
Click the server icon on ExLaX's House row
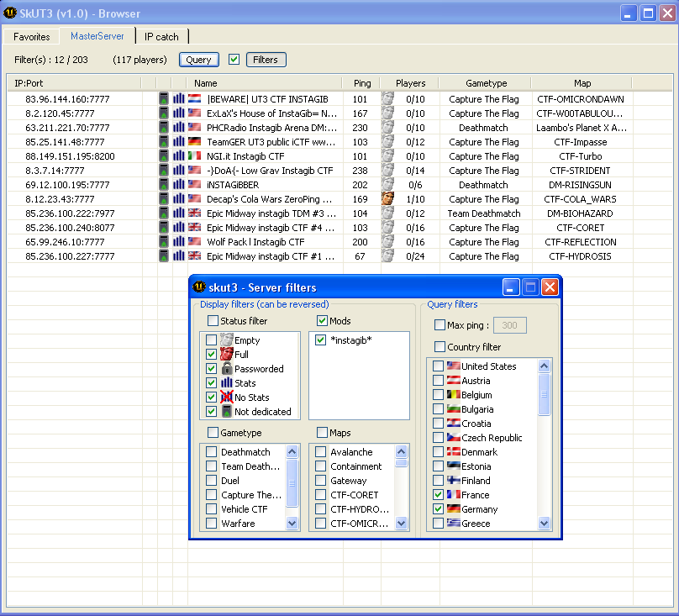(164, 113)
